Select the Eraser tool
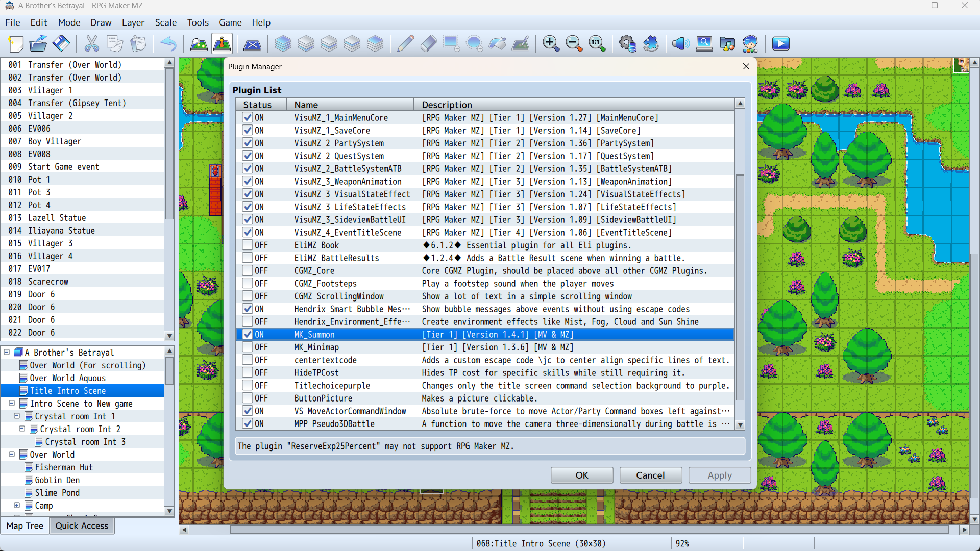The height and width of the screenshot is (551, 980). pyautogui.click(x=428, y=44)
